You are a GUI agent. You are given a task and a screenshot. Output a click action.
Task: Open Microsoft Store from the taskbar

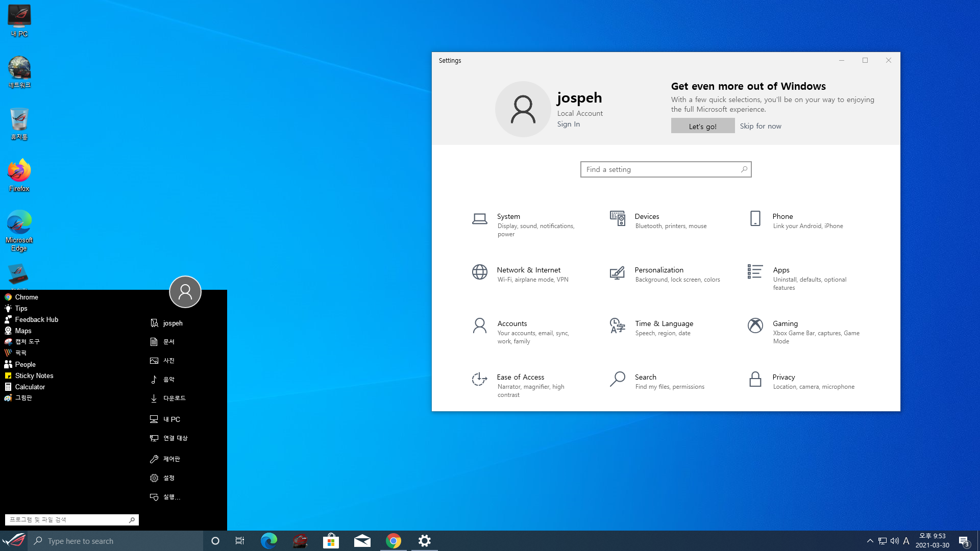pyautogui.click(x=331, y=541)
